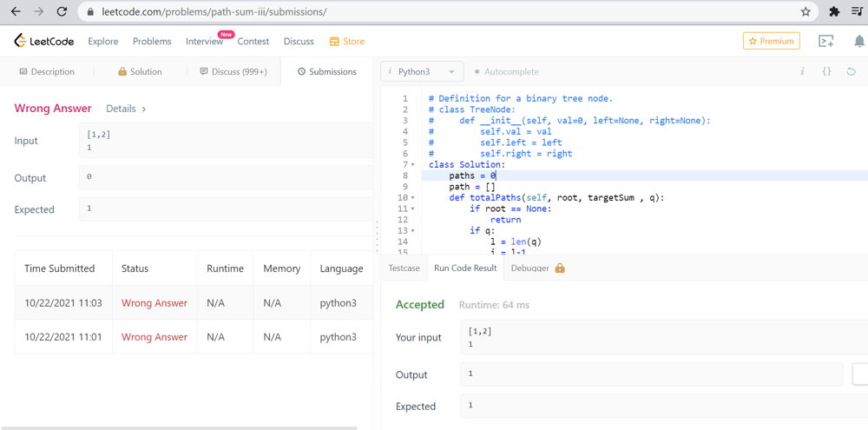Go back with browser back arrow
This screenshot has width=868, height=430.
[15, 11]
